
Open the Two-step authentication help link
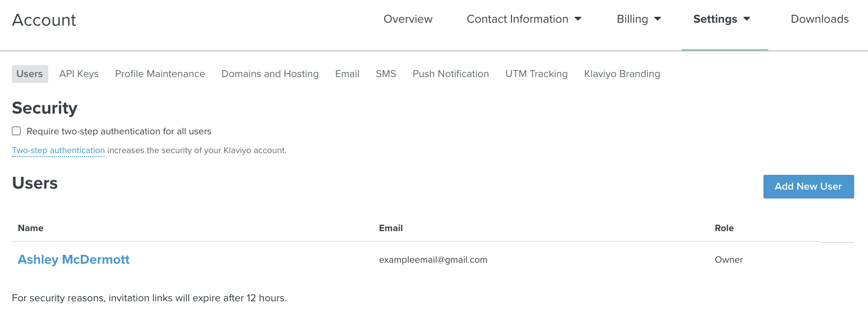(58, 150)
